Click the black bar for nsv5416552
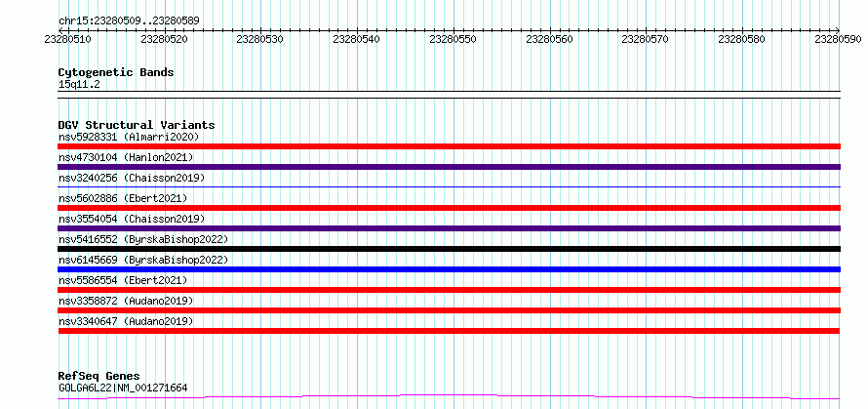This screenshot has height=409, width=868. [x=449, y=249]
